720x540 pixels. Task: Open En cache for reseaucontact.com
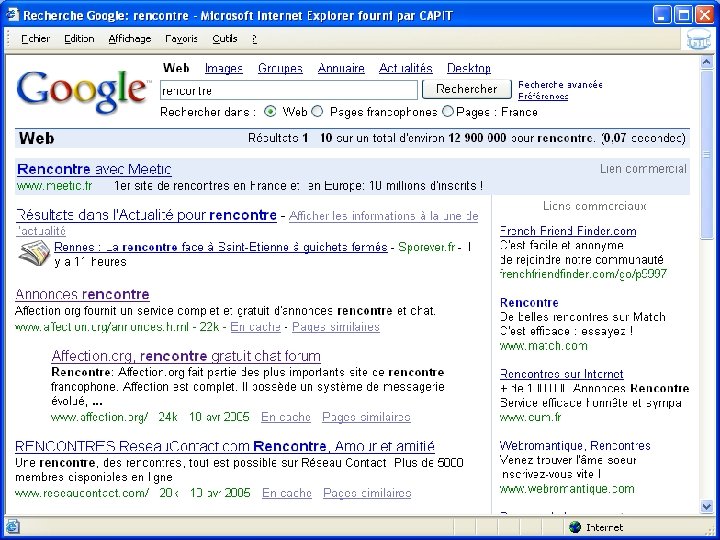point(287,493)
